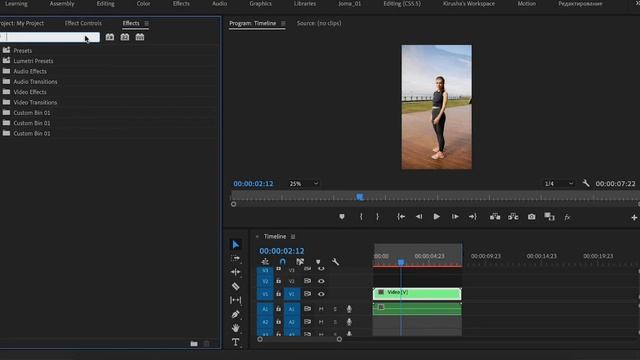Viewport: 640px width, 360px height.
Task: Switch to Project: My Project tab
Action: coord(22,23)
